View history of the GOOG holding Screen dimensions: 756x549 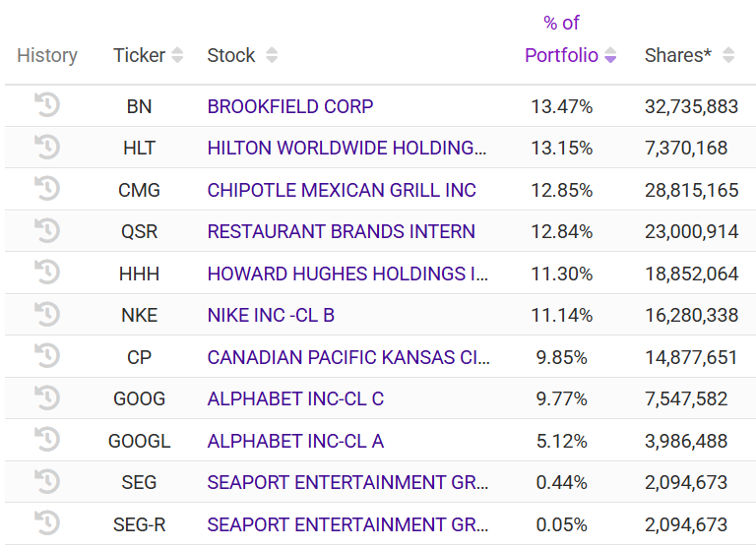(x=47, y=398)
